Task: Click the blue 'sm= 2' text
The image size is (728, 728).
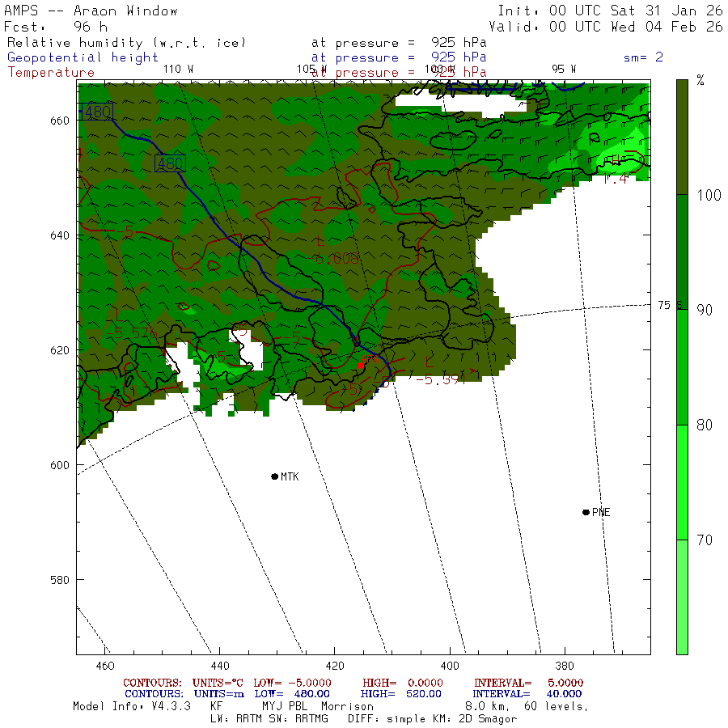Action: point(643,57)
